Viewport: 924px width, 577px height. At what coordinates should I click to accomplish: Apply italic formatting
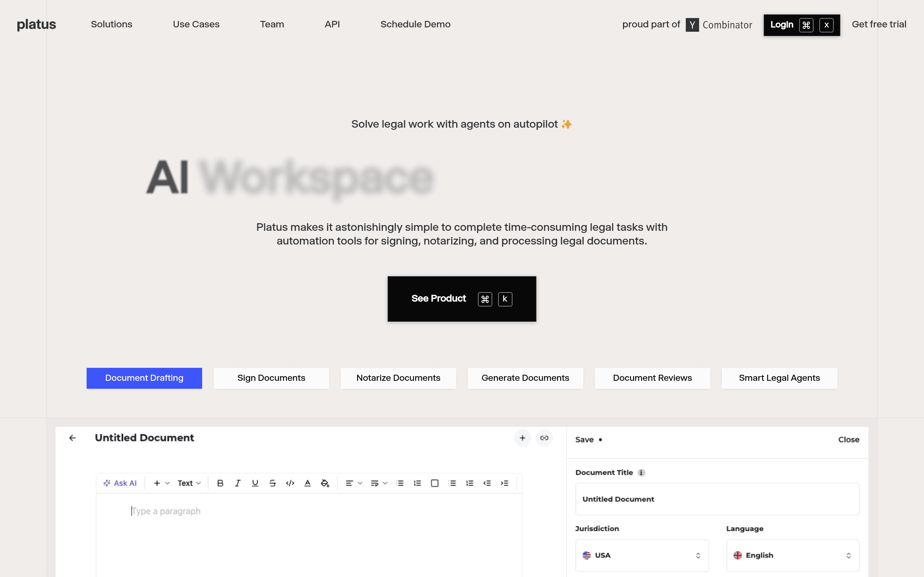click(237, 483)
